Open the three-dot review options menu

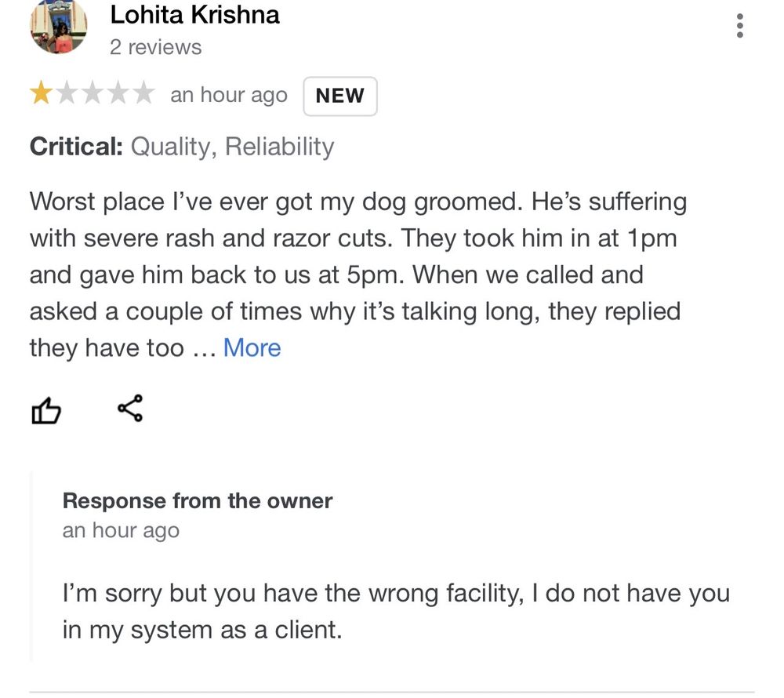(x=739, y=27)
